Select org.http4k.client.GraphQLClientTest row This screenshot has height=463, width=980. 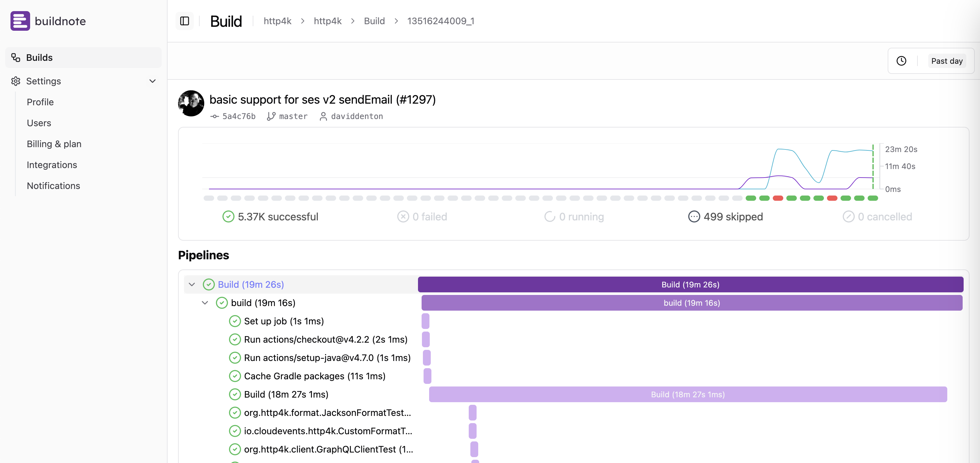(x=329, y=449)
